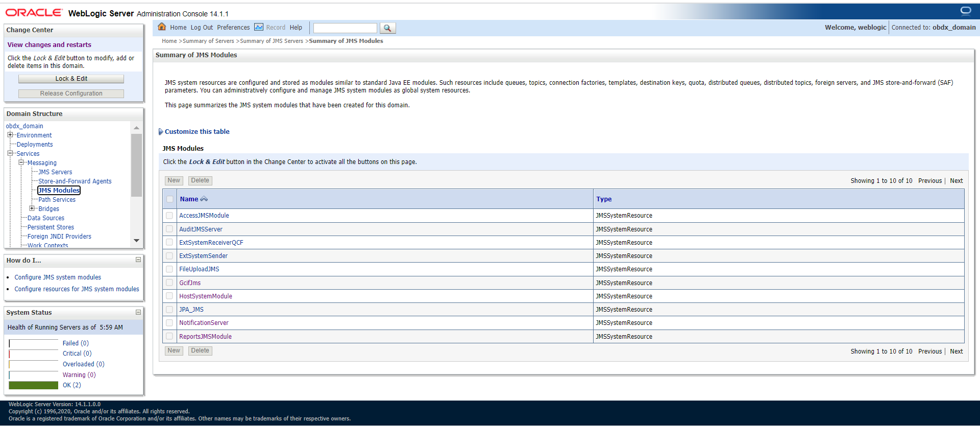Select Deployments in domain tree
980x445 pixels.
click(x=35, y=145)
